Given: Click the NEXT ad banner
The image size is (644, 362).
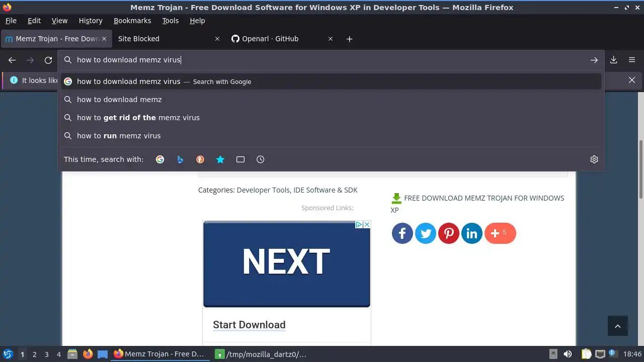Looking at the screenshot, I should click(x=287, y=263).
